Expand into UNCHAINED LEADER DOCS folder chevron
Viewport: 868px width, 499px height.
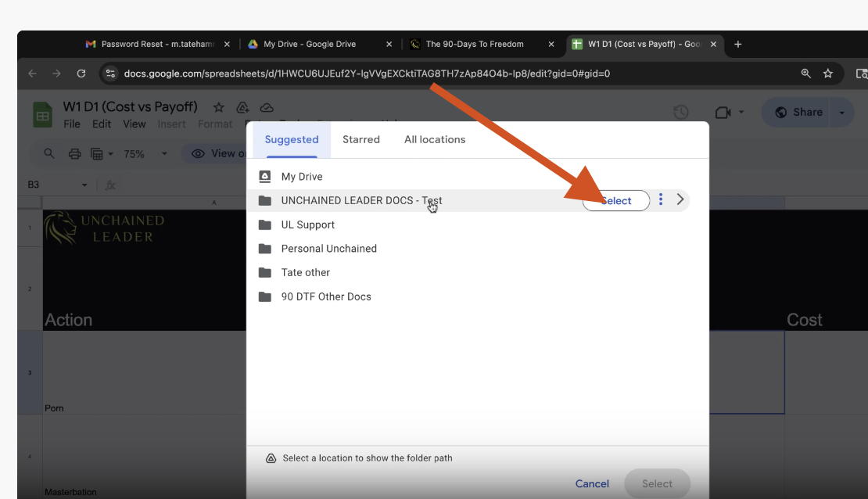click(680, 200)
